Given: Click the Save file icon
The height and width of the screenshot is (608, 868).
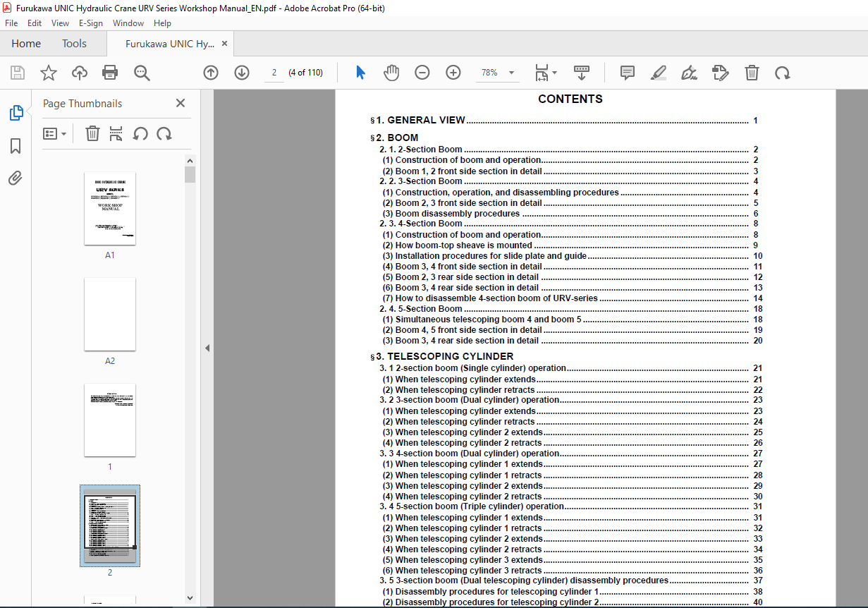Looking at the screenshot, I should [x=18, y=73].
